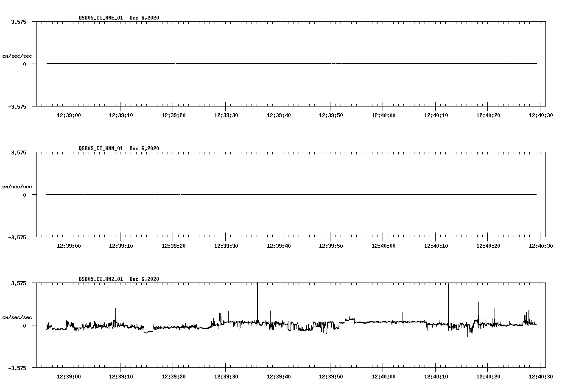The image size is (576, 392).
Task: Click the 12:40:30 label on bottom axis
Action: [540, 375]
